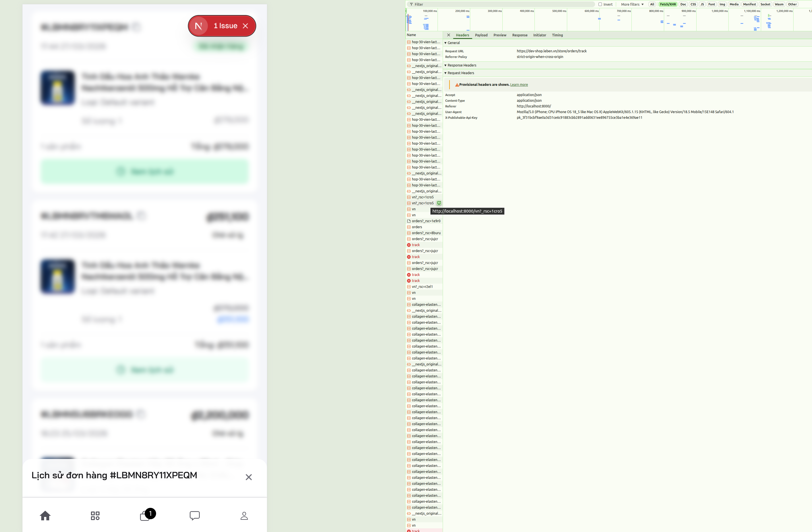The image size is (812, 532).
Task: Enable the Fetch/XHR filter chip
Action: (x=667, y=5)
